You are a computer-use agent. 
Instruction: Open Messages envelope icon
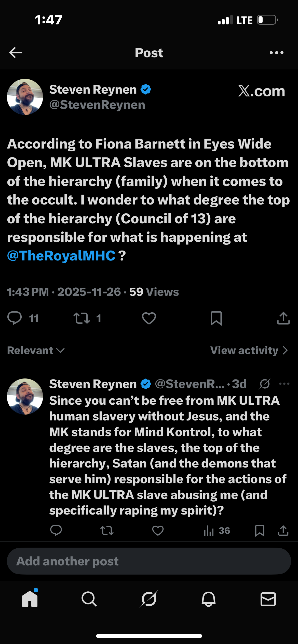(x=268, y=599)
